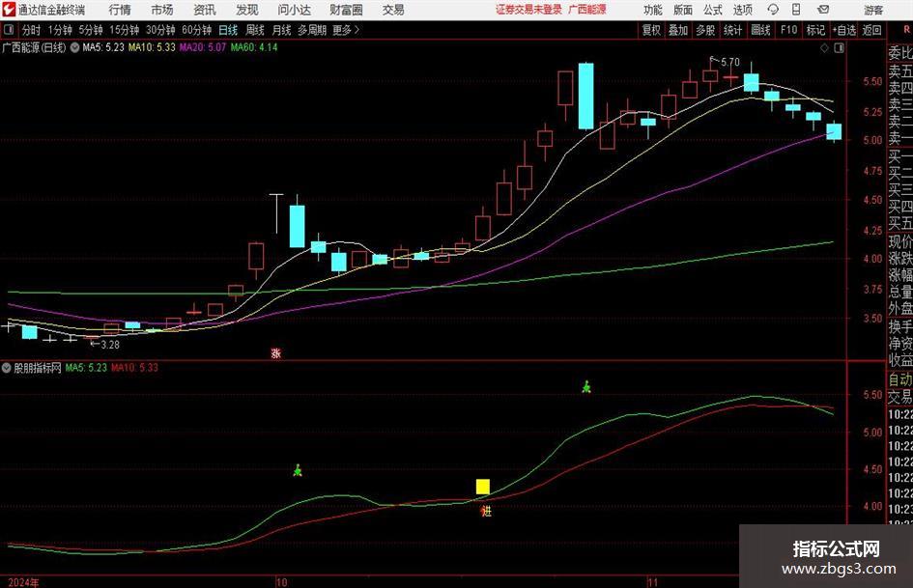Switch to the 30分钟 period
913x588 pixels.
coord(160,30)
